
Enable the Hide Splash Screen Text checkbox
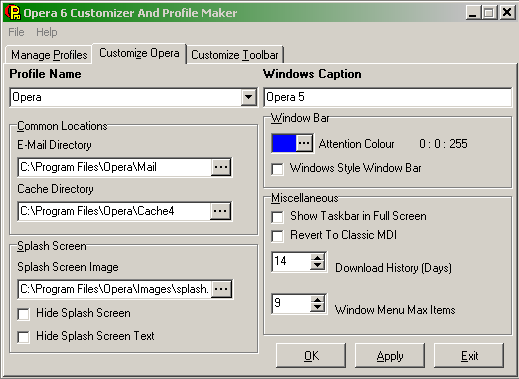(24, 337)
